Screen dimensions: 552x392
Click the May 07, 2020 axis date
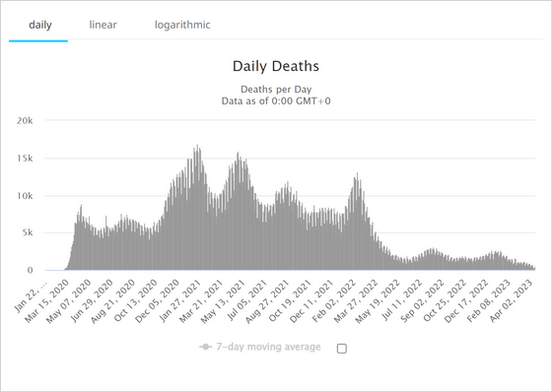(69, 300)
